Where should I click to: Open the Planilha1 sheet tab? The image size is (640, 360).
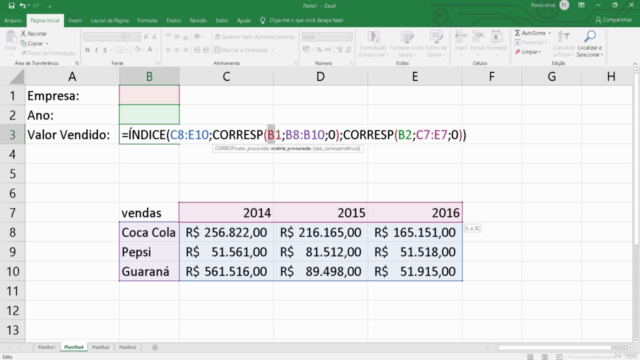point(46,347)
